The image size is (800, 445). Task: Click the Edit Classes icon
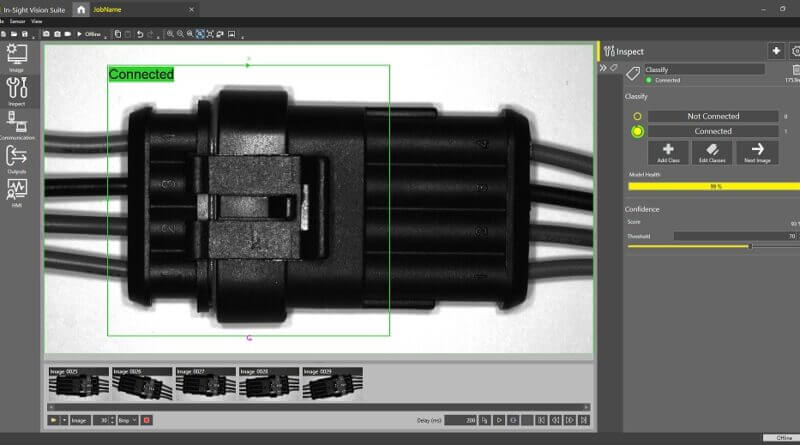pyautogui.click(x=712, y=152)
